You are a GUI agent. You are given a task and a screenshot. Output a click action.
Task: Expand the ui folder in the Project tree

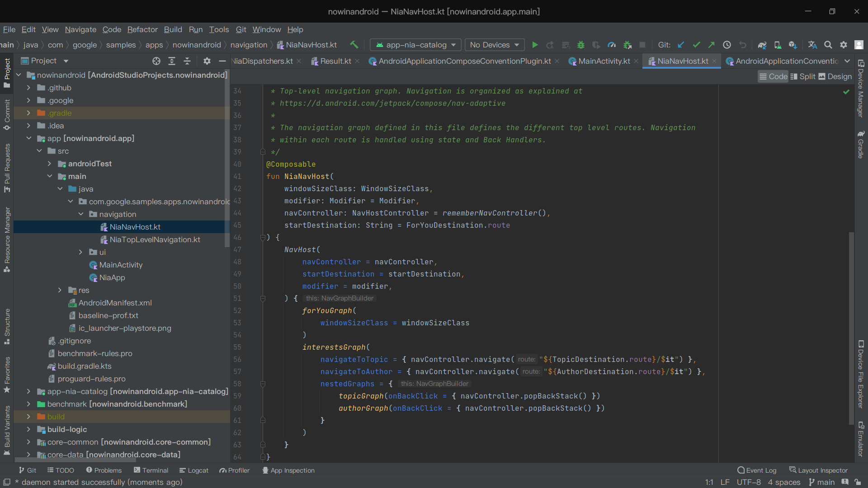81,252
